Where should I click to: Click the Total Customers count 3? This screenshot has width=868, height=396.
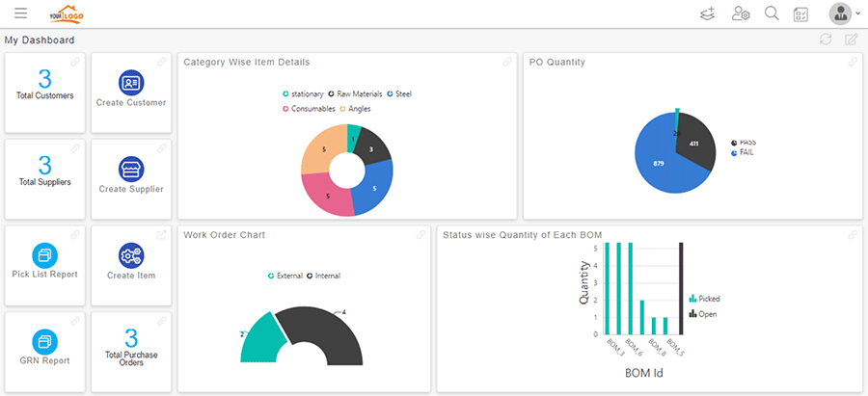(44, 80)
